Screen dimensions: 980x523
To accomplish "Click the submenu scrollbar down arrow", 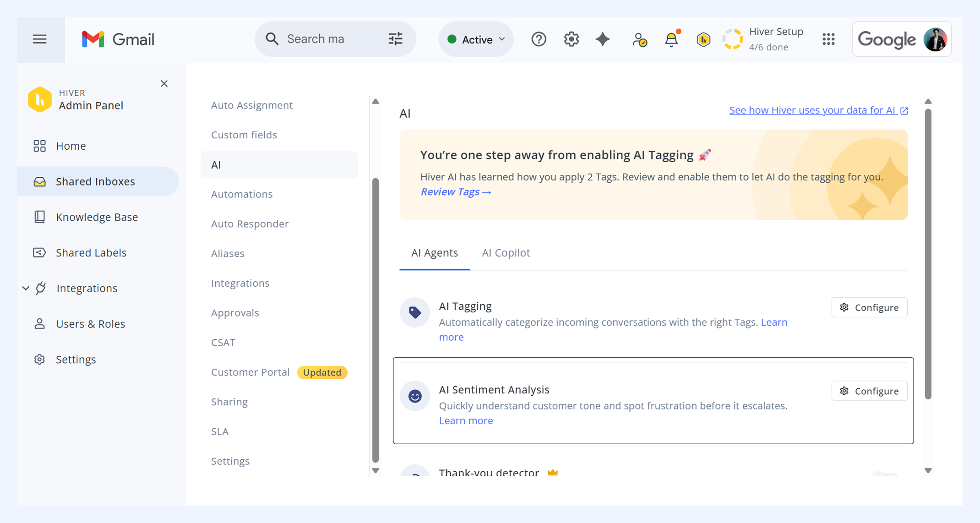I will click(x=376, y=470).
